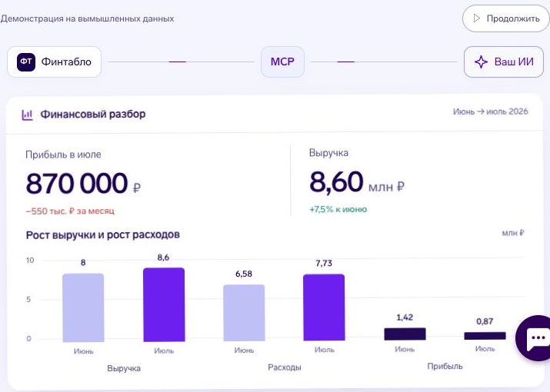Click the −550 тыс. ₽ за месяц text
The width and height of the screenshot is (550, 392).
click(x=70, y=211)
